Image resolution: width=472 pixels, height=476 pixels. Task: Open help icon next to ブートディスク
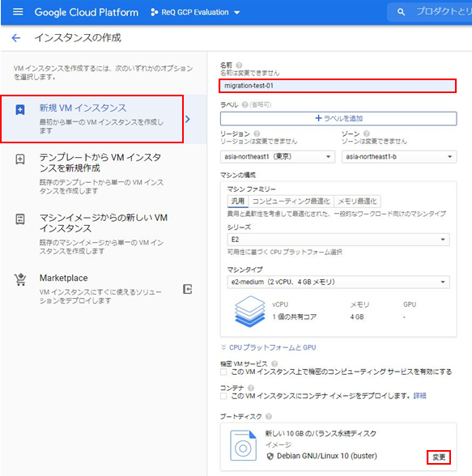268,416
